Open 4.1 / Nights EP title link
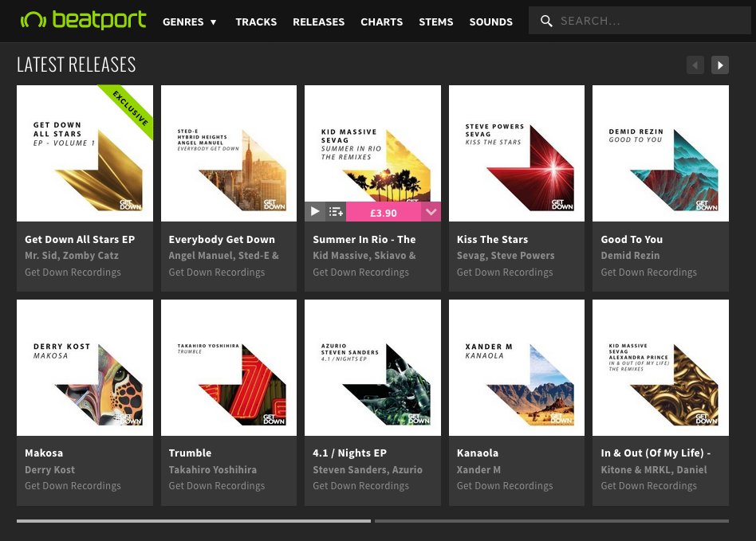 349,453
